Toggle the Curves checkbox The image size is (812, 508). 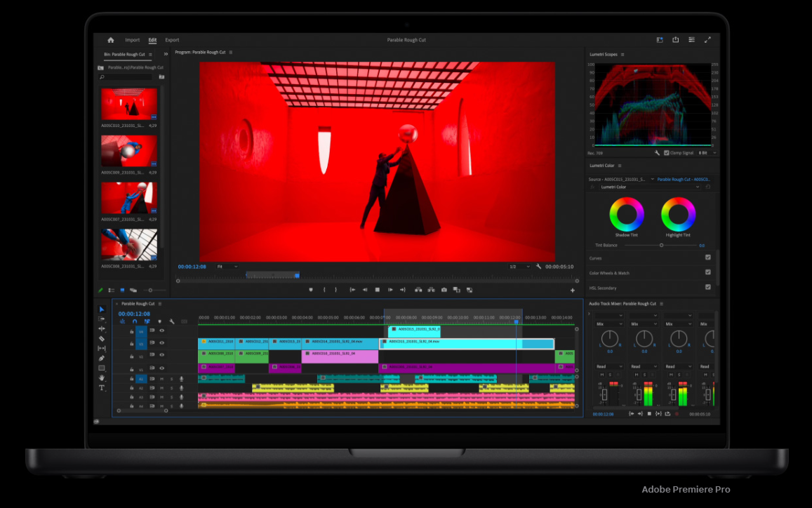708,258
